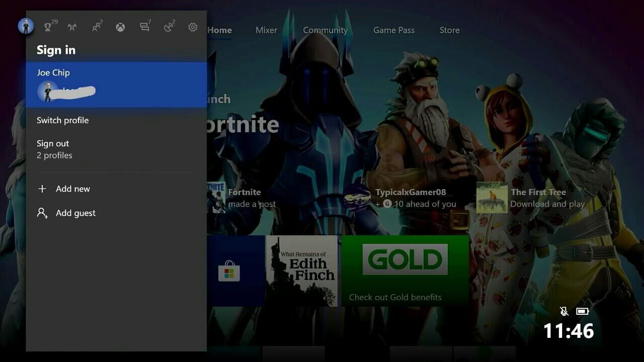
Task: Open the Messages chat icon tab
Action: click(145, 27)
